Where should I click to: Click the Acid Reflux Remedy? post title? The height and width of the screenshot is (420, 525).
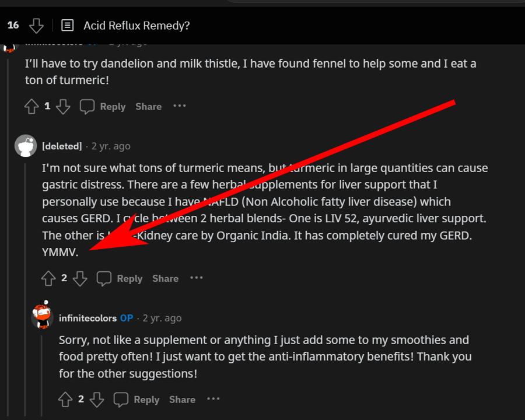[x=136, y=26]
